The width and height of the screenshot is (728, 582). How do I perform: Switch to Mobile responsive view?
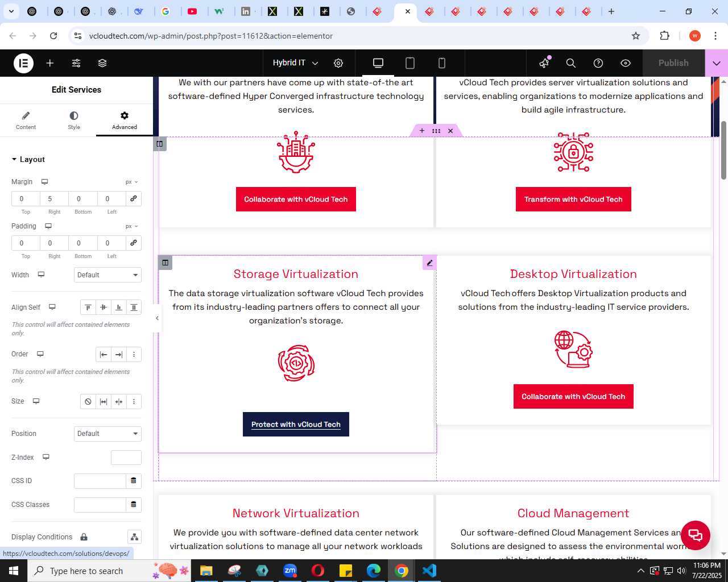click(x=442, y=63)
